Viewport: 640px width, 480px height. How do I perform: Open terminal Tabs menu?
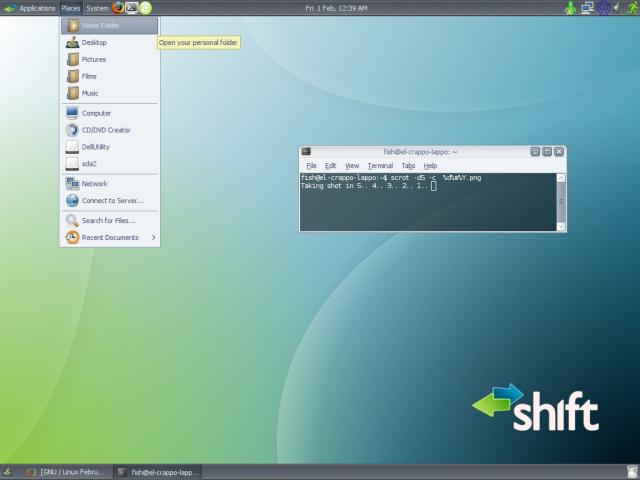tap(408, 165)
